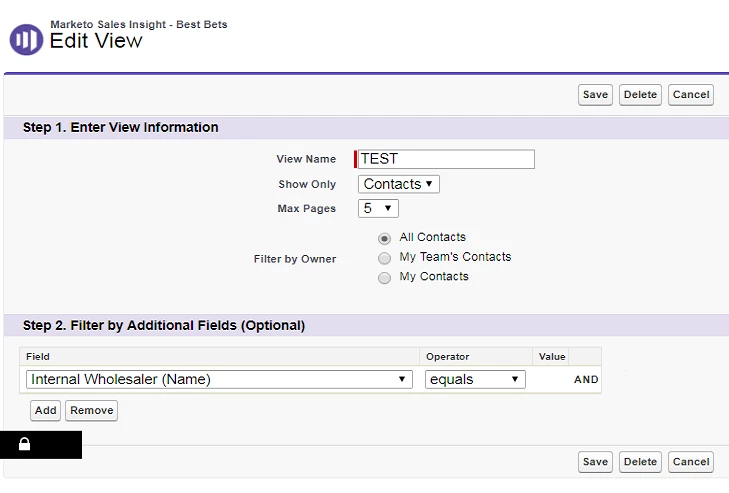Click the Max Pages label
This screenshot has height=493, width=729.
pyautogui.click(x=306, y=208)
